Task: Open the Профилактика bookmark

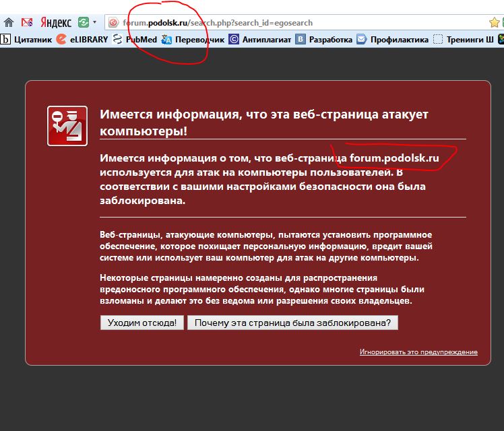Action: tap(392, 40)
